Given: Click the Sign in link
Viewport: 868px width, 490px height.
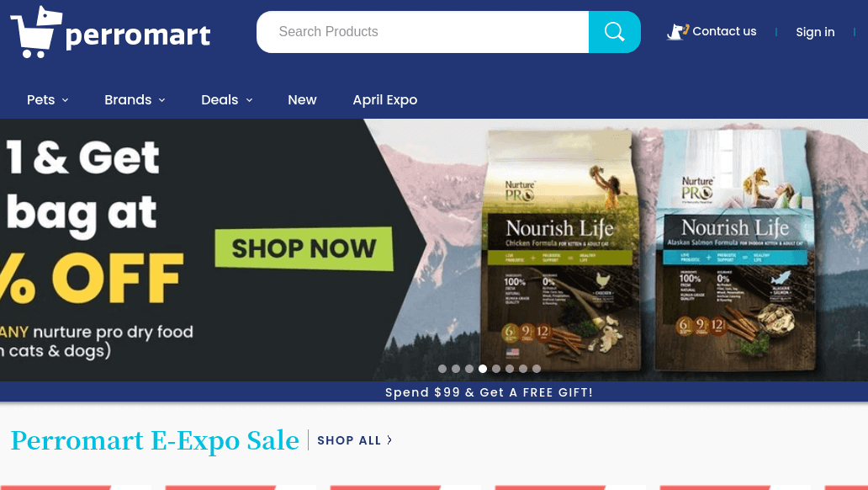Looking at the screenshot, I should pyautogui.click(x=815, y=32).
